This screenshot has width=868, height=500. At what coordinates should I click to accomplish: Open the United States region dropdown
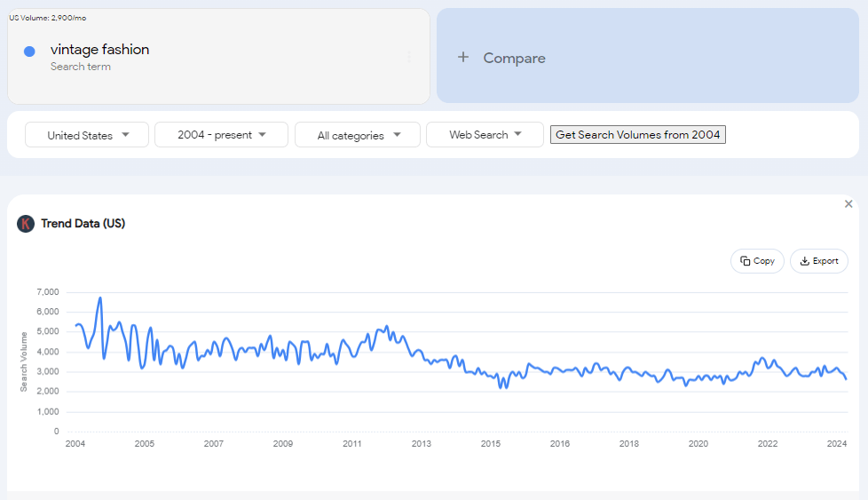[87, 135]
